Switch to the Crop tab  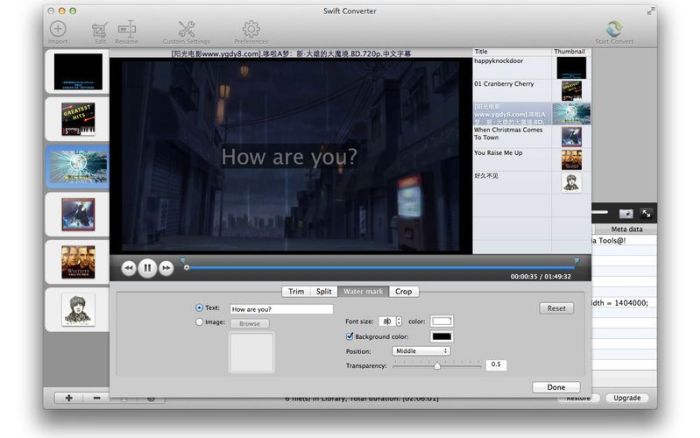403,292
